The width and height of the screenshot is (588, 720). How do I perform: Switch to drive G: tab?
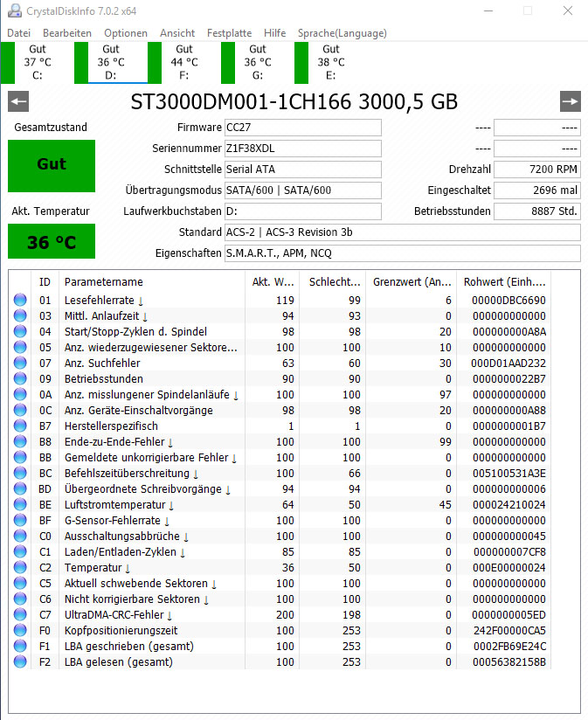click(258, 62)
